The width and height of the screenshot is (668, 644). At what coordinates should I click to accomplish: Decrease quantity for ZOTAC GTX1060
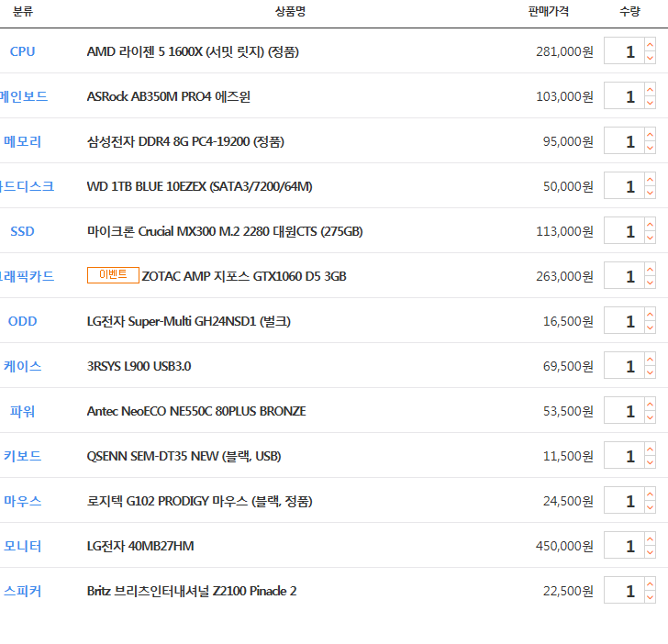click(650, 283)
